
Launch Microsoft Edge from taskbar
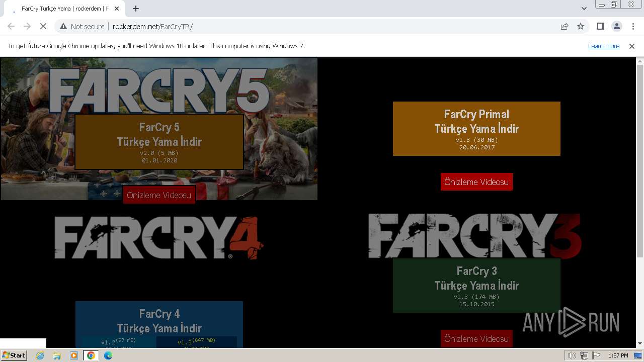(108, 355)
